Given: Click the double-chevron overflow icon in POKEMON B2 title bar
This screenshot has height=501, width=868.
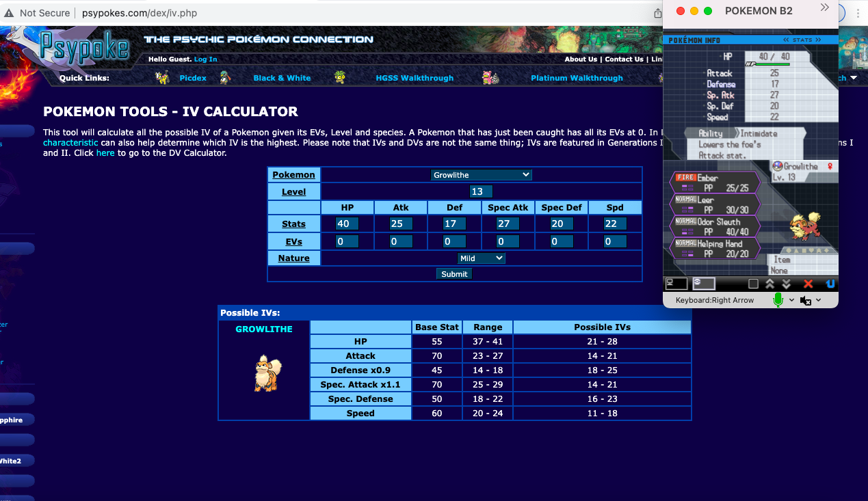Looking at the screenshot, I should [824, 8].
